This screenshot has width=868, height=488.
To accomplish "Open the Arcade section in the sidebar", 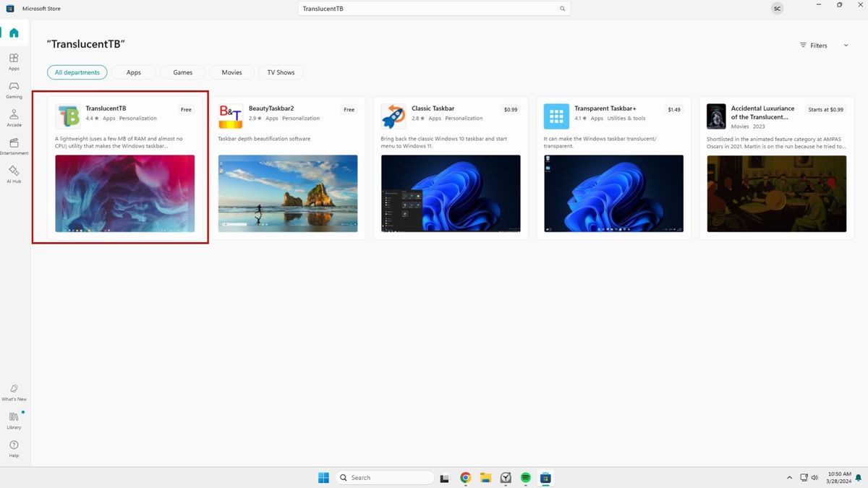I will pos(14,116).
